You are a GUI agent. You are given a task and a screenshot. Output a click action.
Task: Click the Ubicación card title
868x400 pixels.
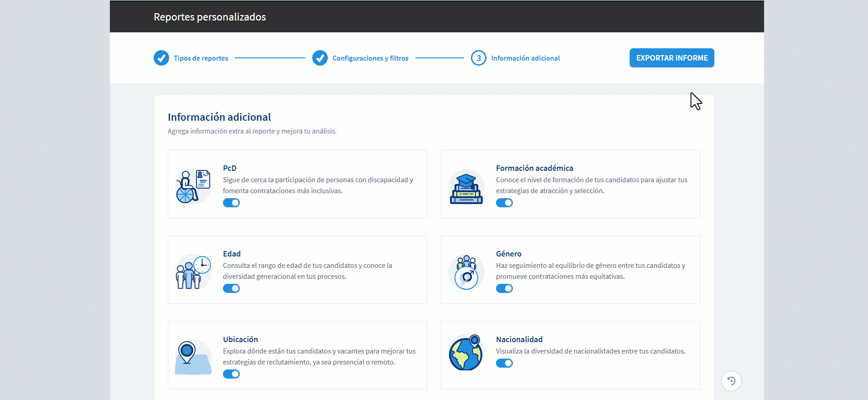[x=240, y=339]
